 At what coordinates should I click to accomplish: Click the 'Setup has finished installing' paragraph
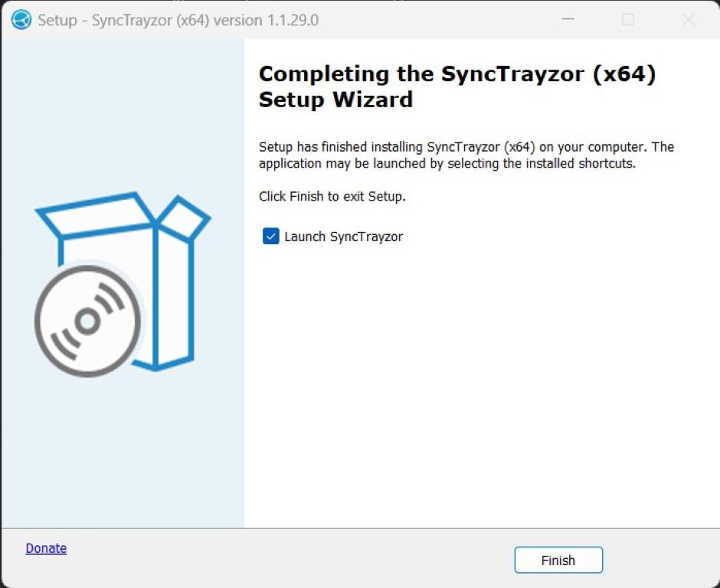(466, 155)
